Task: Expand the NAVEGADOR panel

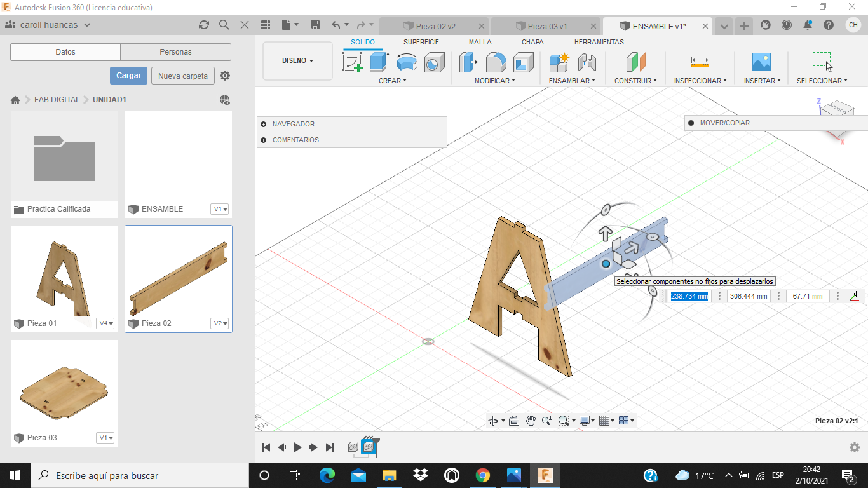Action: [x=263, y=124]
